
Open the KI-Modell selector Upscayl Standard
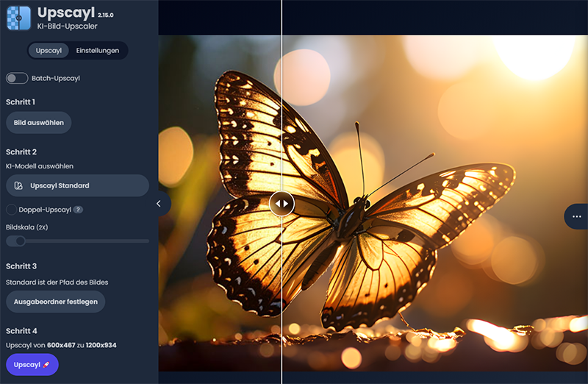(x=77, y=185)
